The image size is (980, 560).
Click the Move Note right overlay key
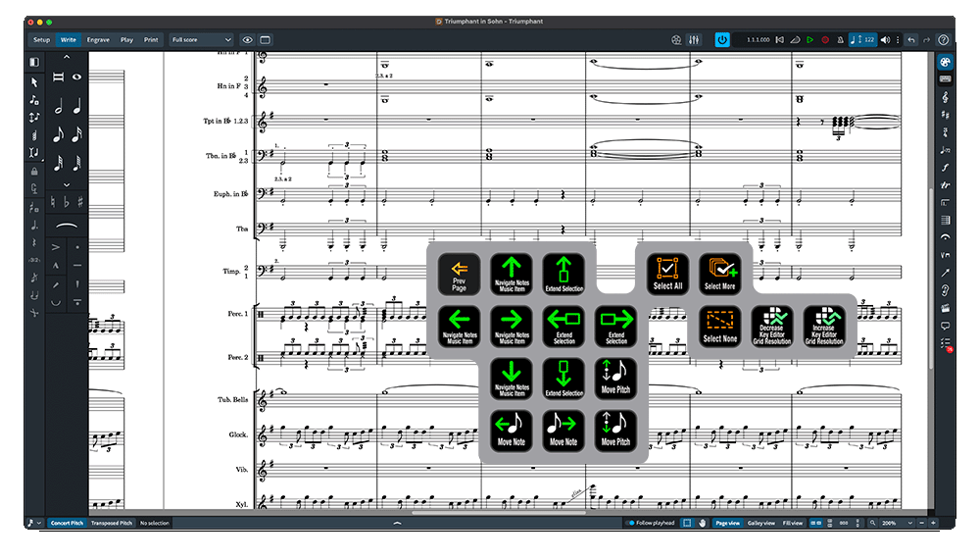(x=563, y=431)
